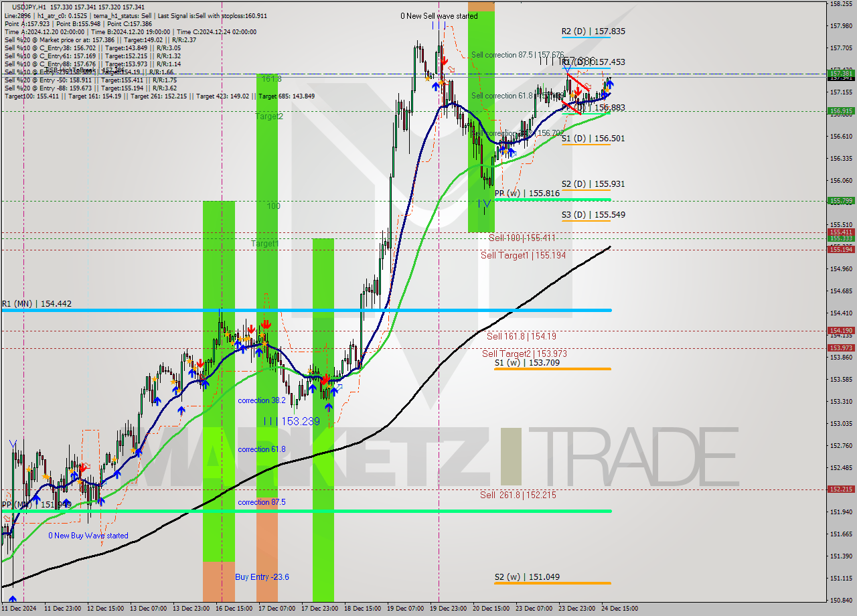
Task: Click the green 'Target2' label
Action: (x=269, y=117)
